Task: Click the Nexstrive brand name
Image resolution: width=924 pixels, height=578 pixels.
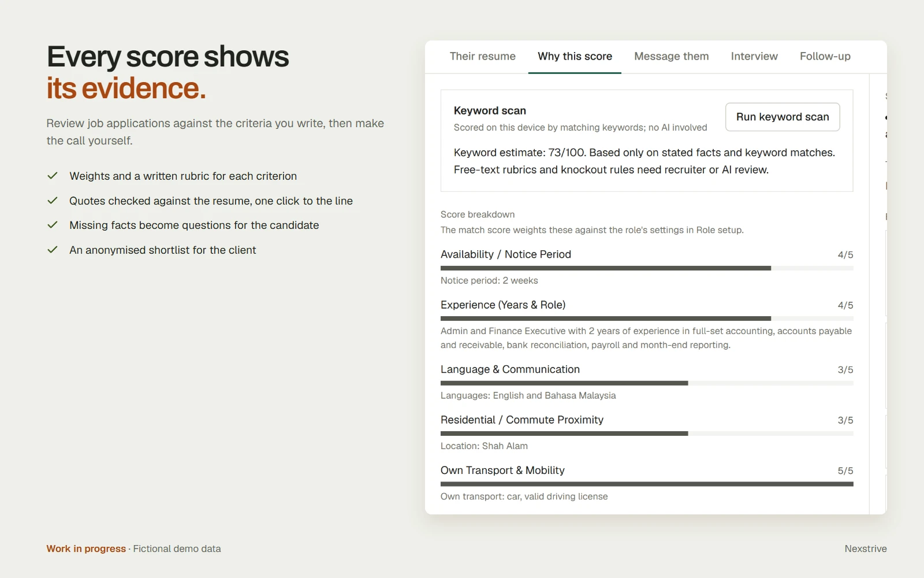Action: tap(866, 549)
